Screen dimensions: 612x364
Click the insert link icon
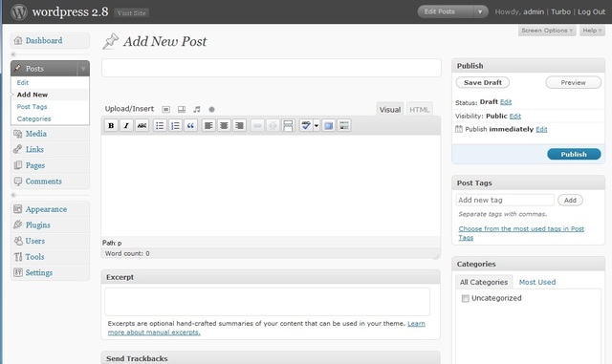(x=257, y=125)
